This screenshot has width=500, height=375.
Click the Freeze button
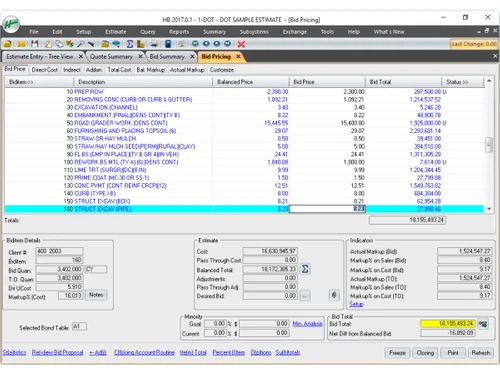point(397,353)
